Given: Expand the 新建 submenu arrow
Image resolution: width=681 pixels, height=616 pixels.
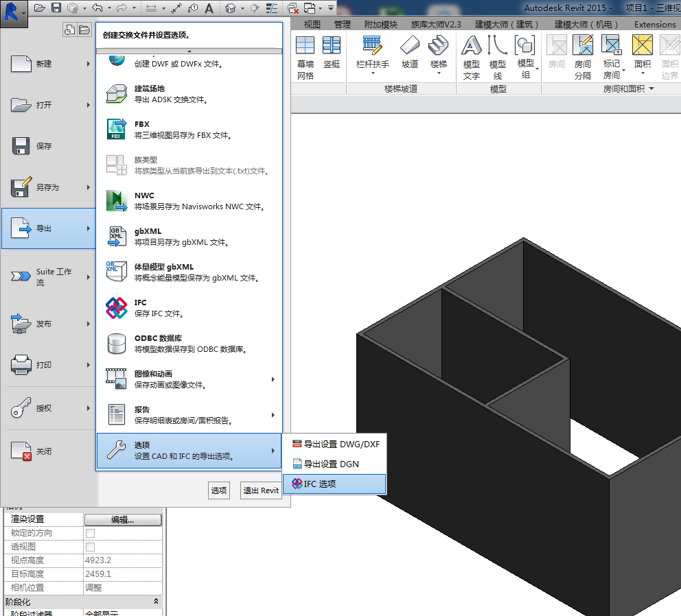Looking at the screenshot, I should 88,64.
